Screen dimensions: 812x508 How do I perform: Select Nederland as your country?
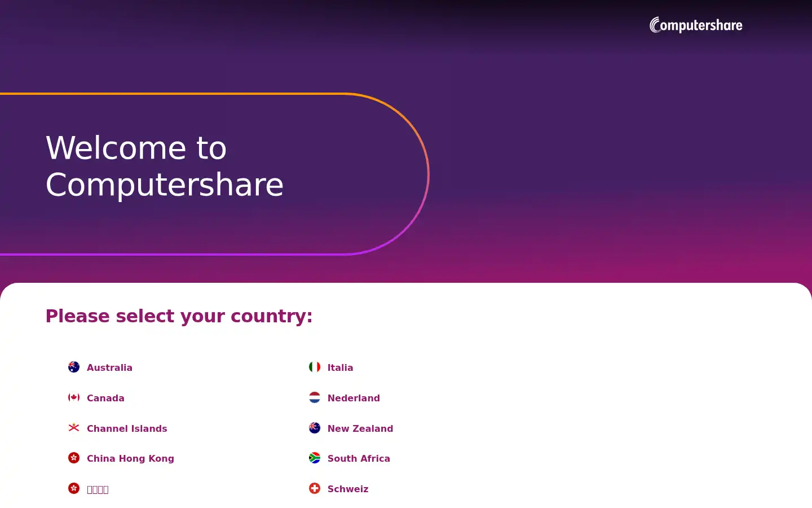354,398
